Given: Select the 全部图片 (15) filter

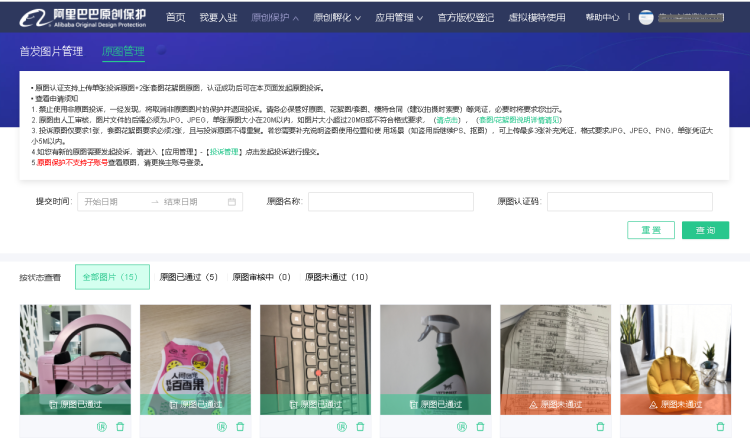Looking at the screenshot, I should 112,277.
